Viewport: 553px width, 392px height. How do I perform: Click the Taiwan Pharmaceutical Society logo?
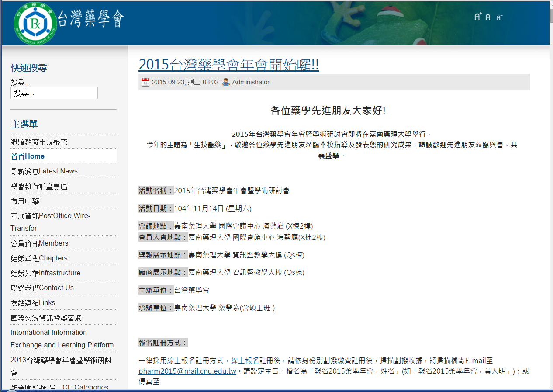tap(35, 23)
